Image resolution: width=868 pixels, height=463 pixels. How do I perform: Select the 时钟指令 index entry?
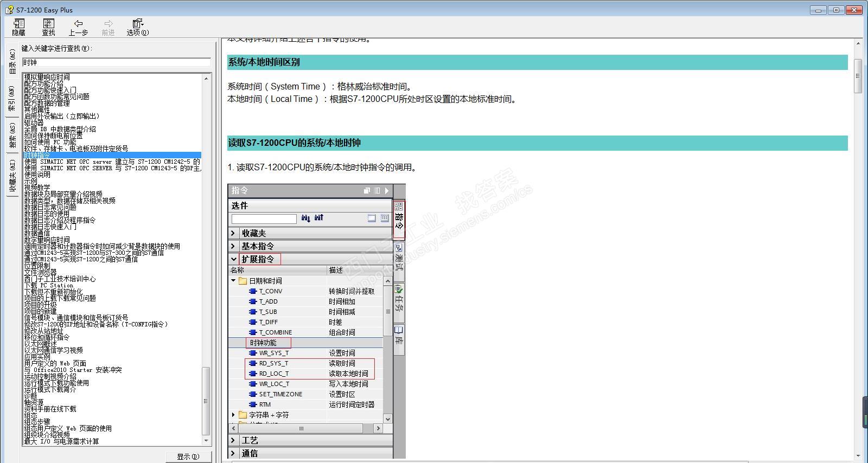click(112, 155)
